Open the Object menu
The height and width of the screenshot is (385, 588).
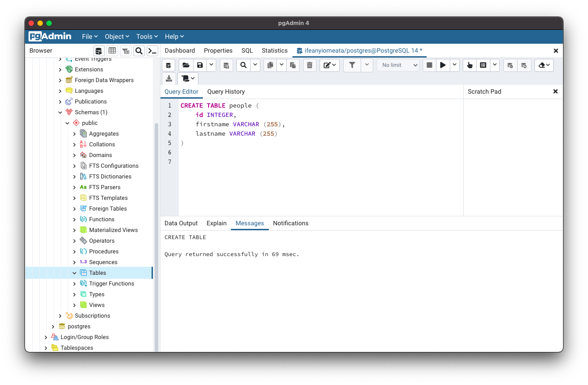coord(117,37)
